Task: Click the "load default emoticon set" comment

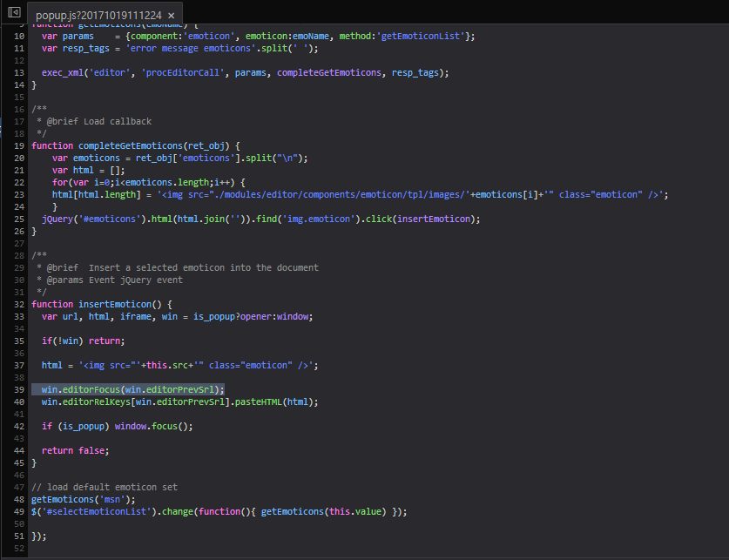Action: [111, 487]
